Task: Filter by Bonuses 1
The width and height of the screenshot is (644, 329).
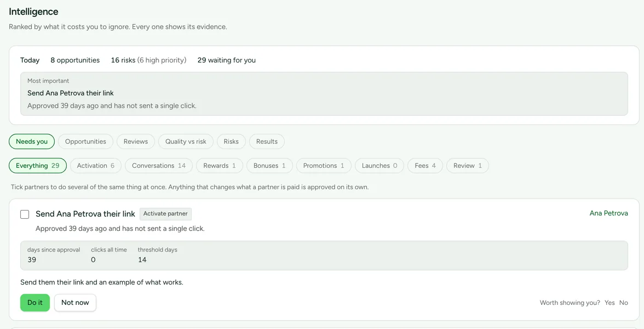Action: click(269, 166)
